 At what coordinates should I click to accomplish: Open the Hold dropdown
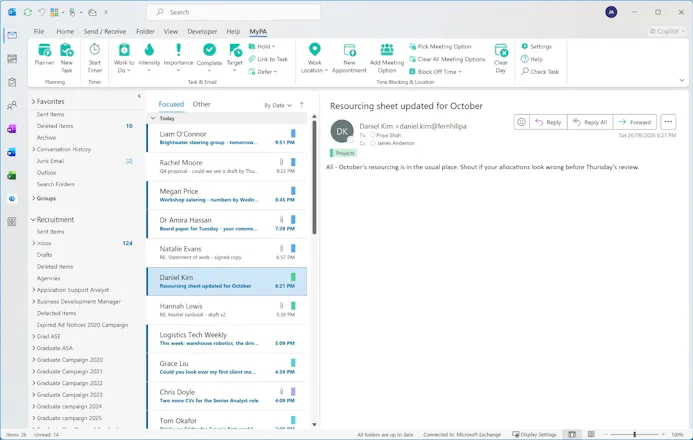262,46
